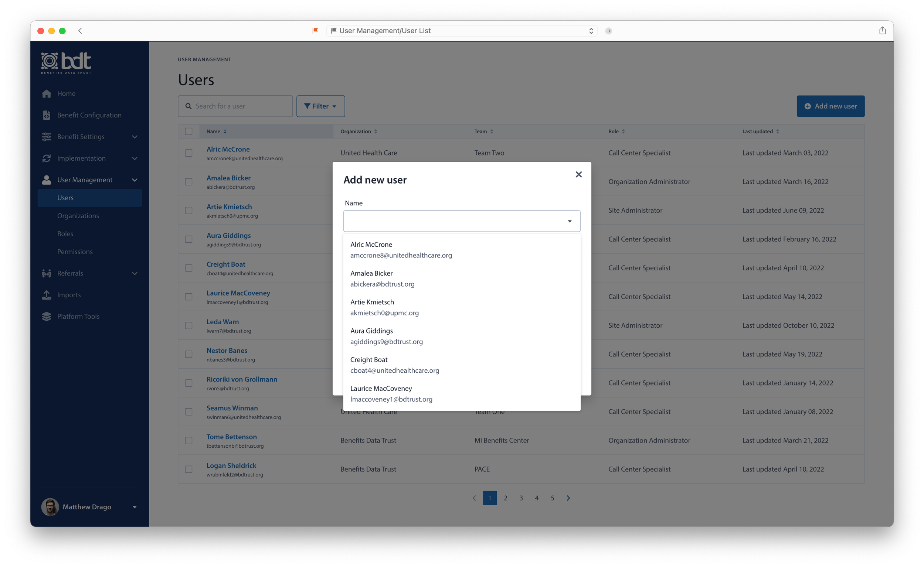924x567 pixels.
Task: Go back using the title bar chevron
Action: [80, 31]
